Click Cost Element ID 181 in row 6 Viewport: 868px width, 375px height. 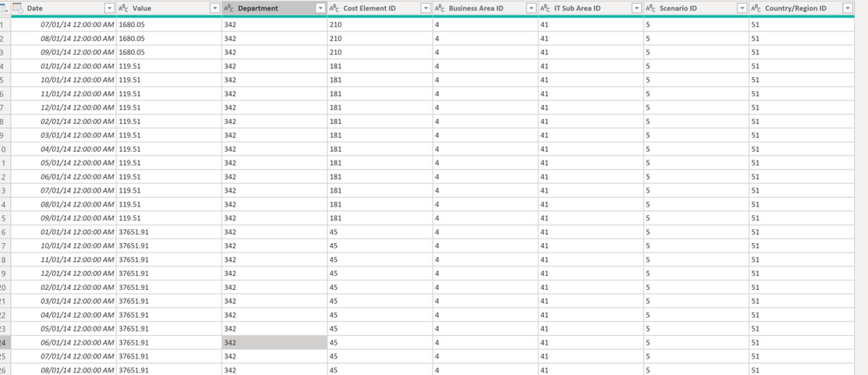point(380,94)
